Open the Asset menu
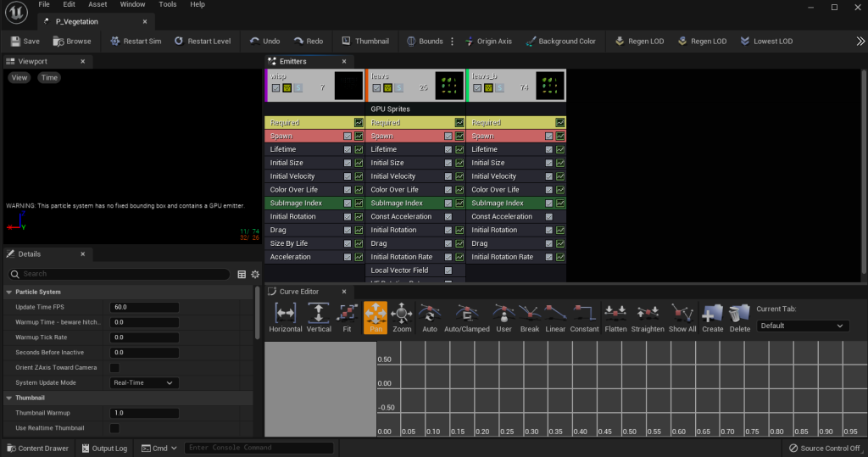Viewport: 868px width, 457px height. pos(97,4)
